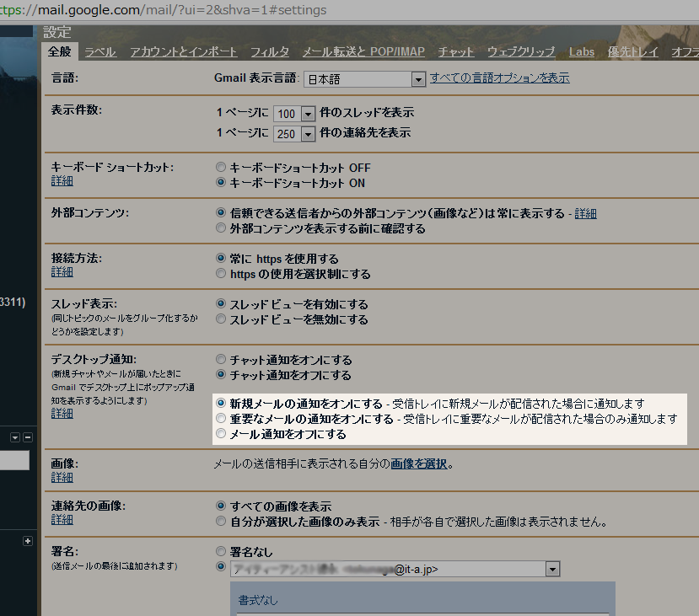Click the 言語: setting label

coord(65,78)
